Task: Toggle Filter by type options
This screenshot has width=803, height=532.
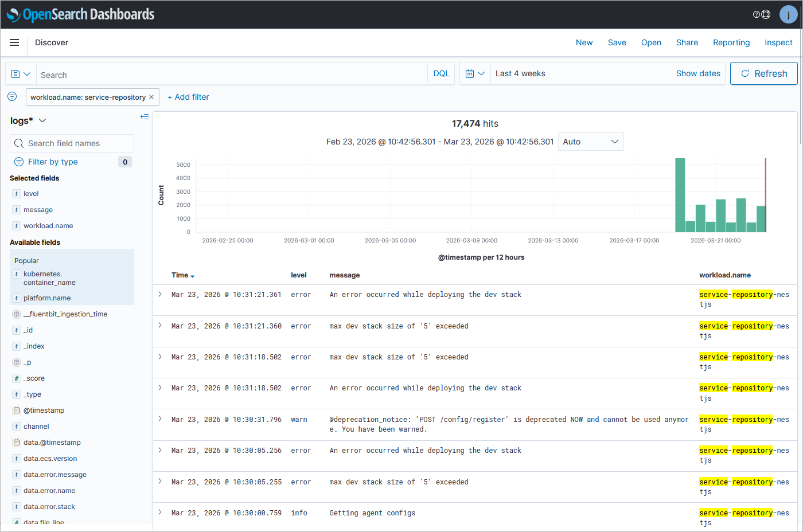Action: [53, 162]
